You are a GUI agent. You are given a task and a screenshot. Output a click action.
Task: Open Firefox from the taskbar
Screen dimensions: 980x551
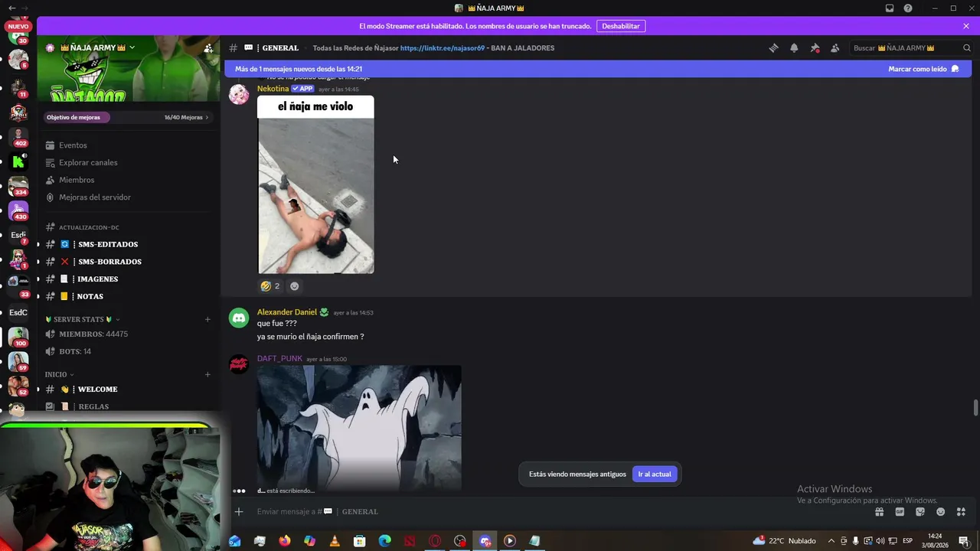pos(285,541)
